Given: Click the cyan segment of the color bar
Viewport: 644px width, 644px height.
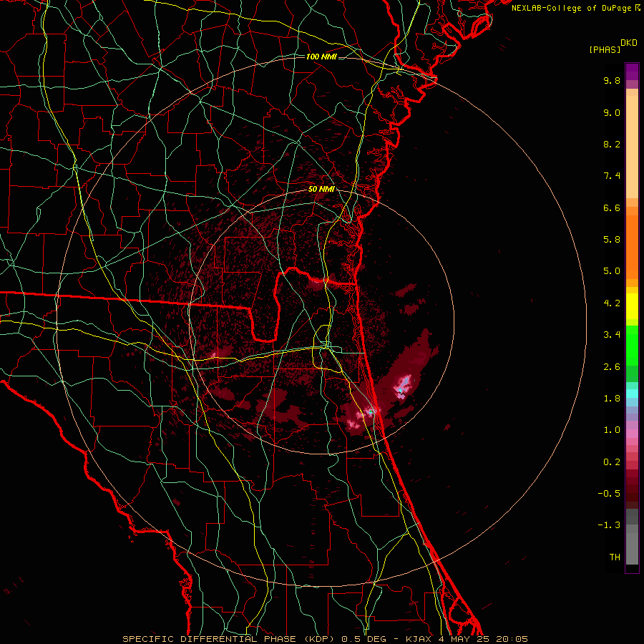Looking at the screenshot, I should pos(632,394).
